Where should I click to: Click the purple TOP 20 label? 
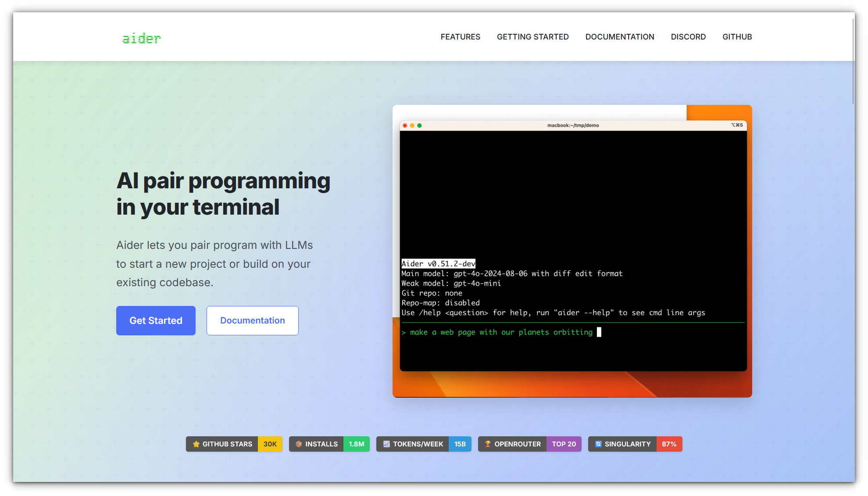click(x=564, y=444)
